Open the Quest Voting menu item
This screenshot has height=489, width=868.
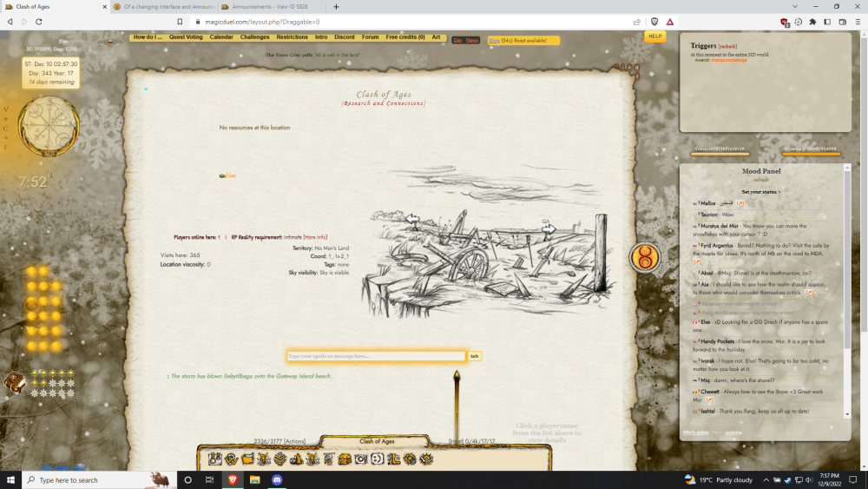click(x=186, y=37)
